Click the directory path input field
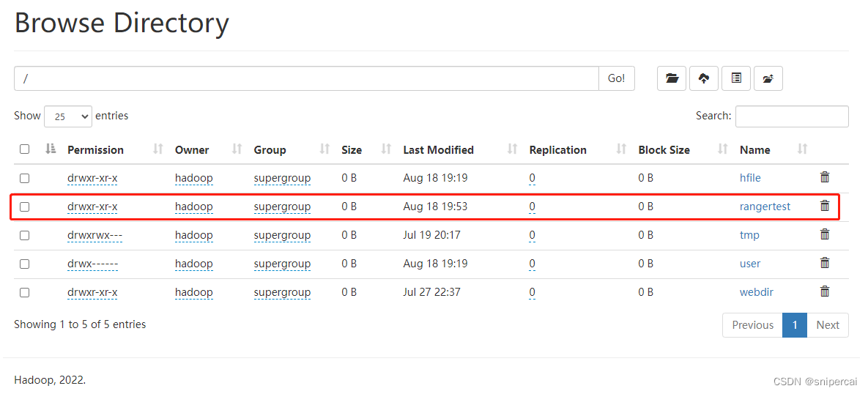 [x=307, y=78]
